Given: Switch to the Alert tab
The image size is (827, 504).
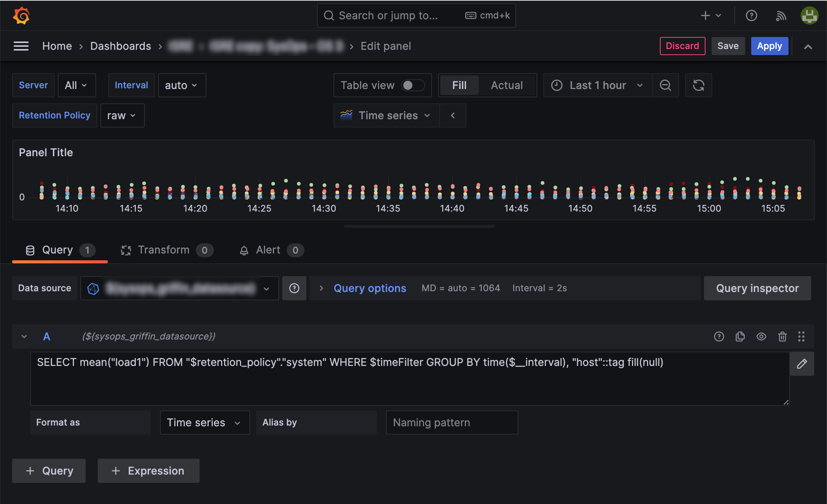Looking at the screenshot, I should pyautogui.click(x=268, y=250).
